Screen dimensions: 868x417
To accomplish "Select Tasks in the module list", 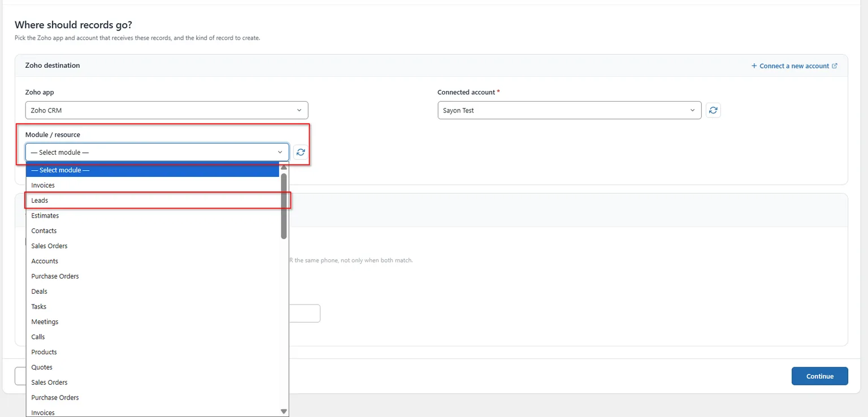I will (153, 307).
